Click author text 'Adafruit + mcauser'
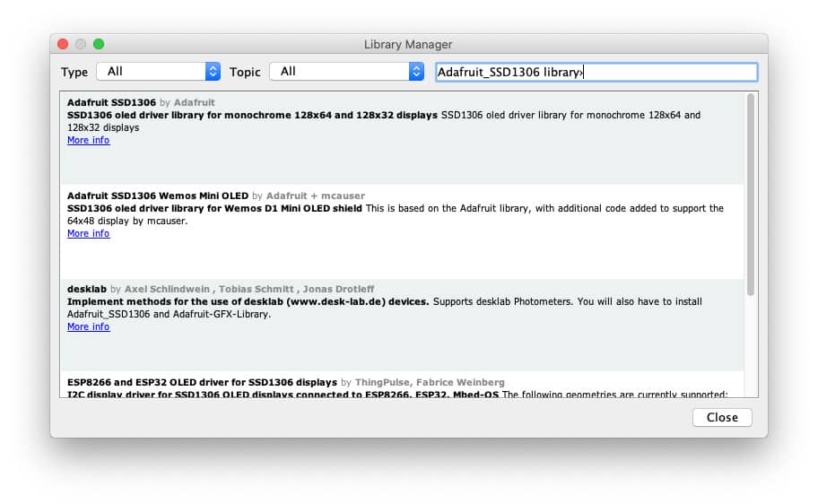 316,196
